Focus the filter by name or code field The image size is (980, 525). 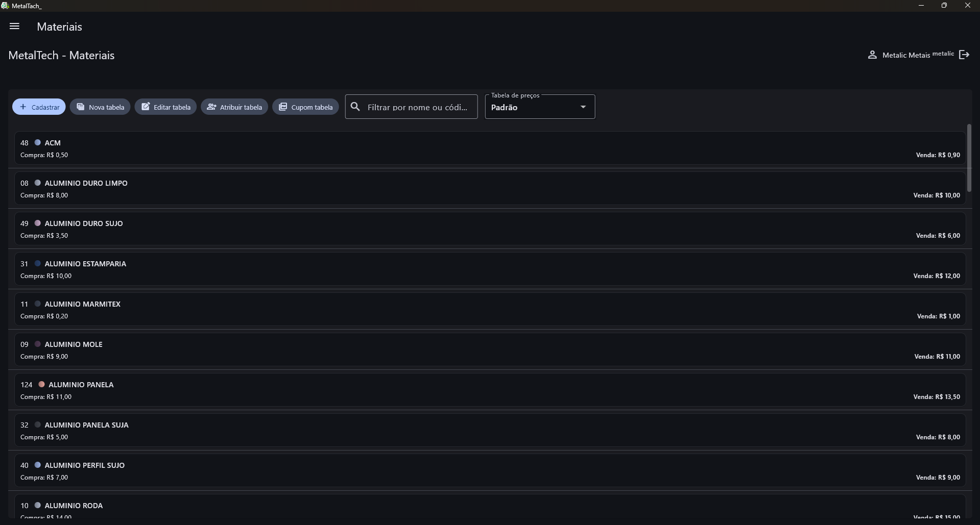[x=417, y=107]
